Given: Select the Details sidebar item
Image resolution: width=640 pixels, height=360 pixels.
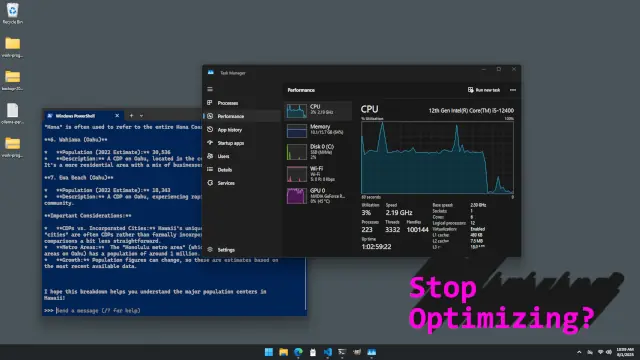Looking at the screenshot, I should [x=224, y=169].
